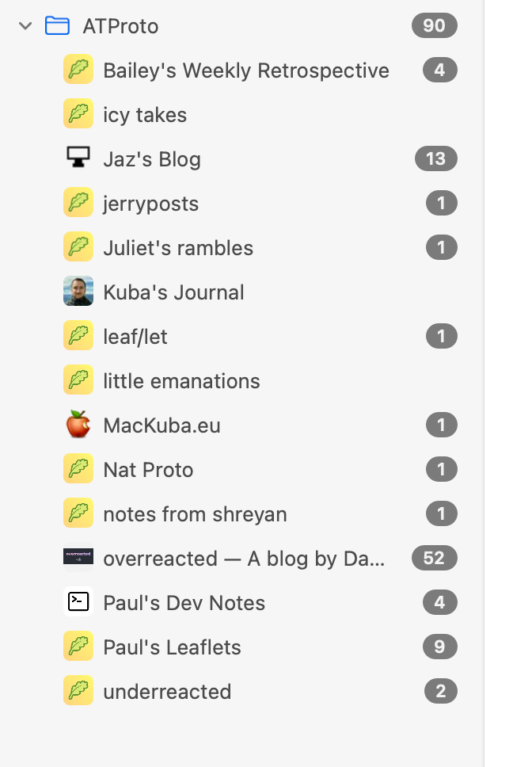This screenshot has height=767, width=532.
Task: Select notes from shreyan feed
Action: (x=195, y=514)
